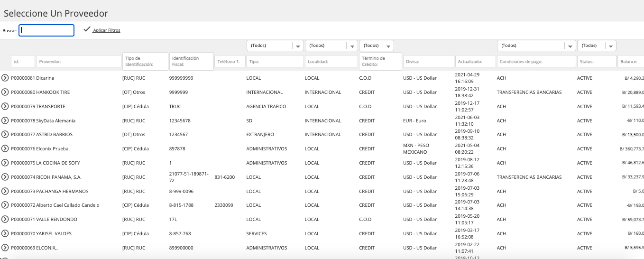The height and width of the screenshot is (259, 644).
Task: Click the Tipo de Identificación filter field
Action: tap(145, 61)
